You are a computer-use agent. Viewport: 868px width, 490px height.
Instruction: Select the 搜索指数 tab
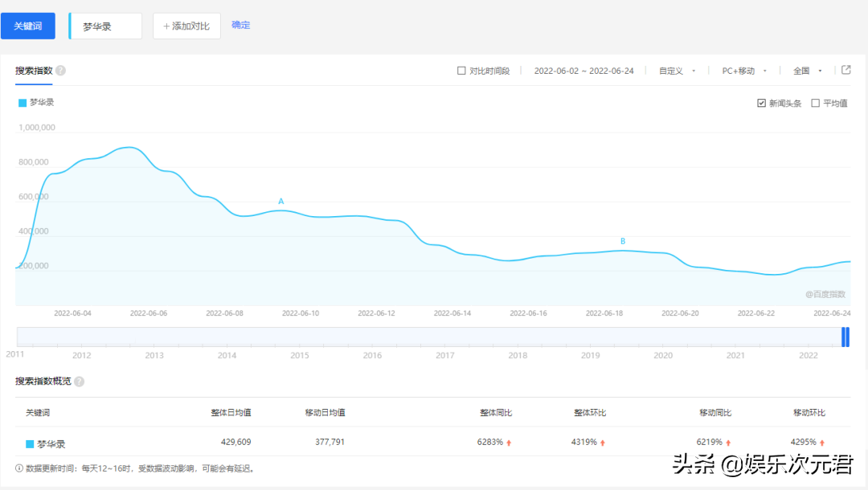(34, 71)
